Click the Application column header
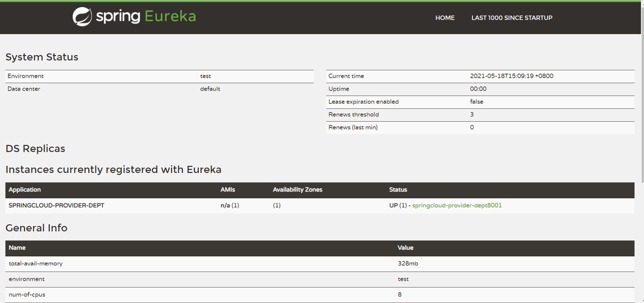The height and width of the screenshot is (303, 644). click(25, 190)
